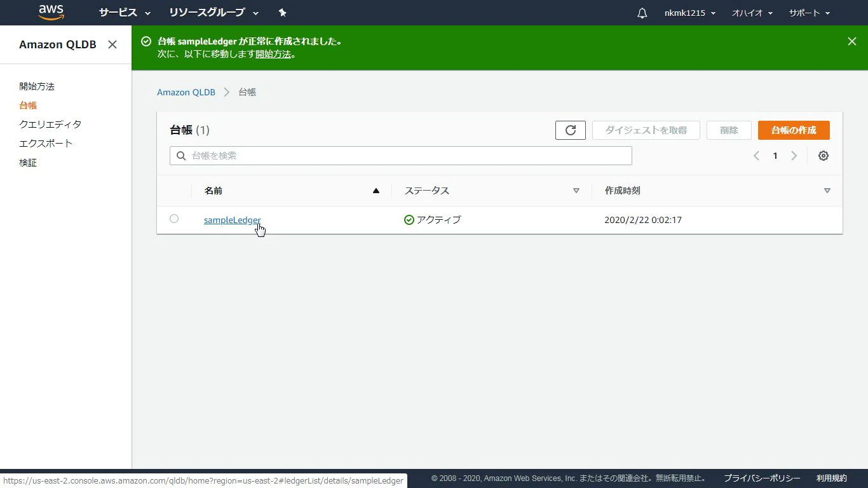
Task: Expand the リソースグループ menu
Action: (214, 13)
